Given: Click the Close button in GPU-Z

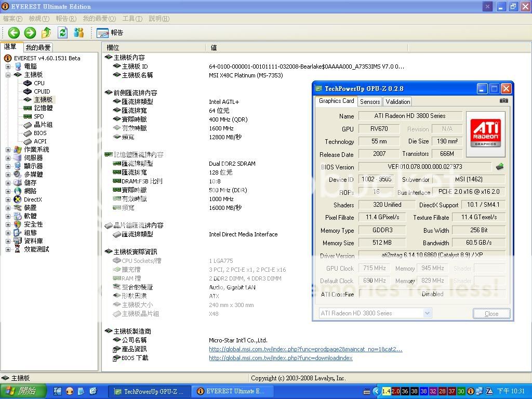Looking at the screenshot, I should point(491,313).
